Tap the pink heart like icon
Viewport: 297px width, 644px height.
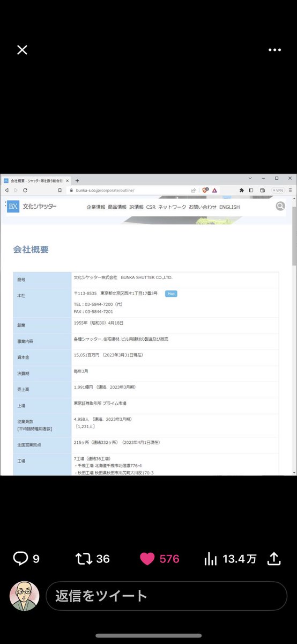[147, 559]
